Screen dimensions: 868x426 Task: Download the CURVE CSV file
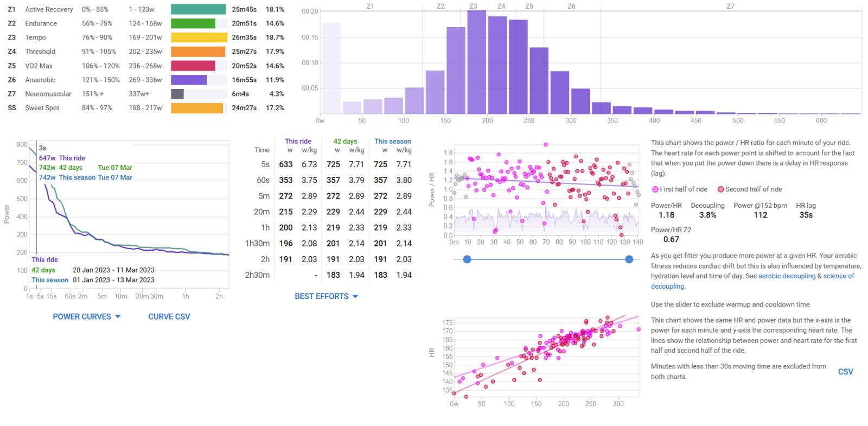point(169,317)
